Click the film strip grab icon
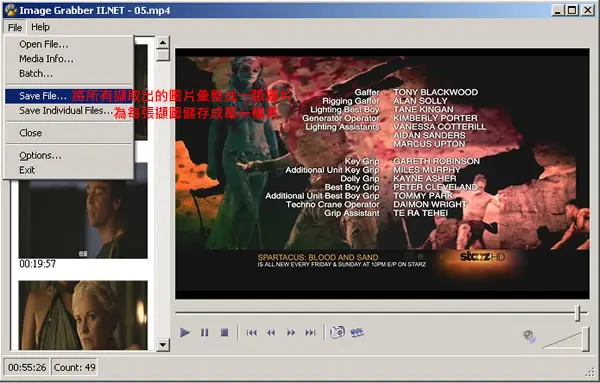The height and width of the screenshot is (383, 600). [357, 332]
